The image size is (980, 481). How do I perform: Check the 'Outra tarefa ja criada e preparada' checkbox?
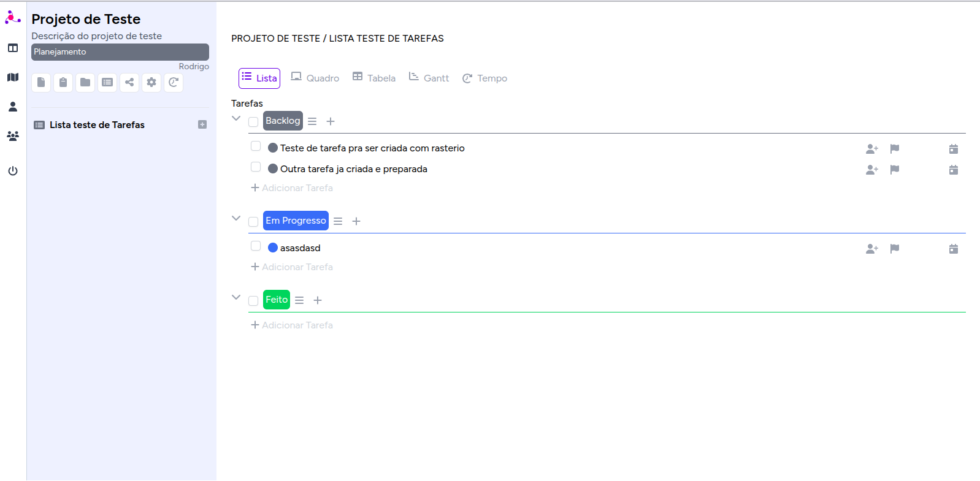[256, 167]
